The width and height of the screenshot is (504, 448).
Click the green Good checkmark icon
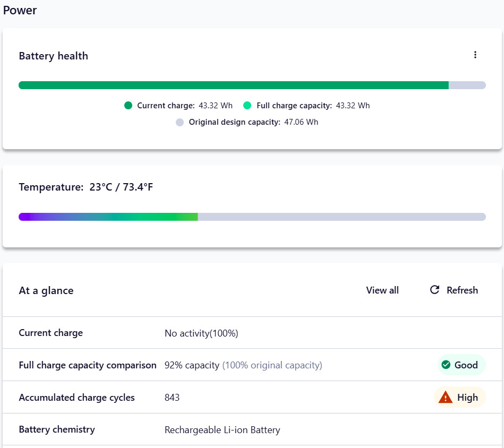click(446, 365)
